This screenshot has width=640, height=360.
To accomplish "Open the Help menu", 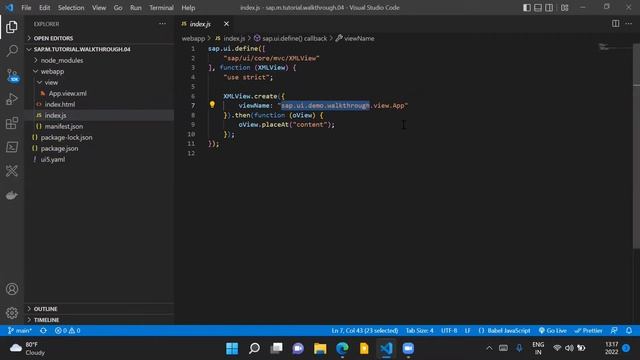I will [188, 7].
